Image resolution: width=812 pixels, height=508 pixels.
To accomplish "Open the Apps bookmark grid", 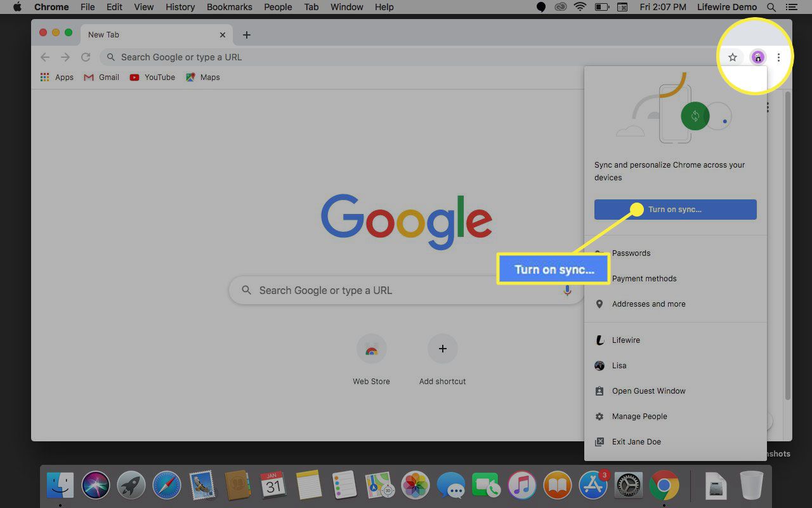I will click(57, 77).
